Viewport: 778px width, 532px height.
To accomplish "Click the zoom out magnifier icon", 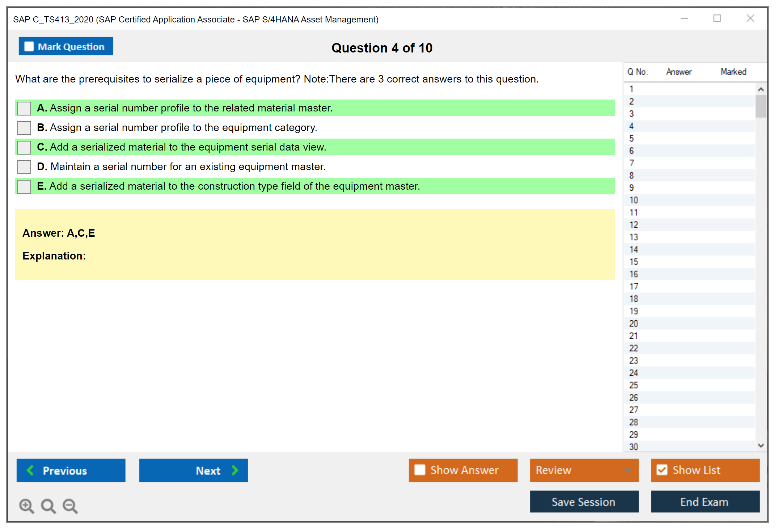I will 70,506.
